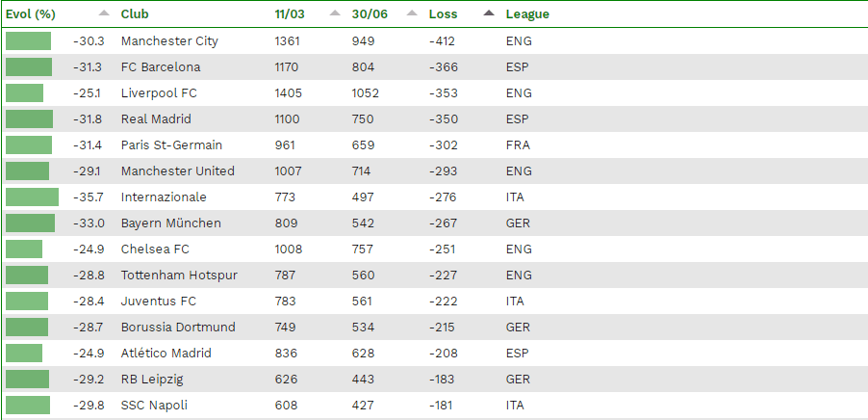Click Bayern München's green evolution bar

tap(31, 223)
